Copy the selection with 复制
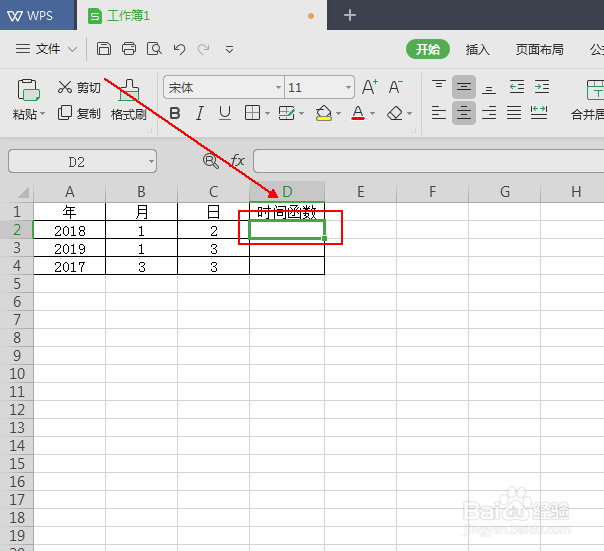The height and width of the screenshot is (551, 604). [79, 113]
